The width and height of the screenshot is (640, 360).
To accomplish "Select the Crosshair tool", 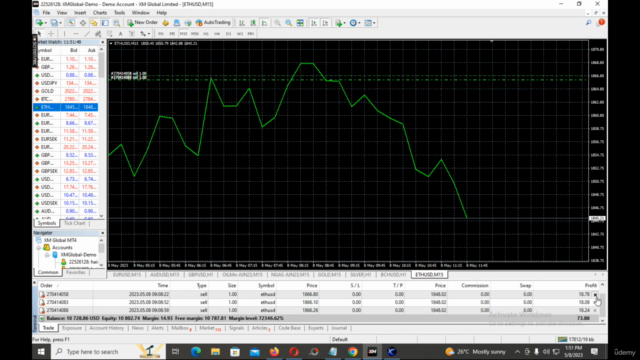I will click(51, 33).
